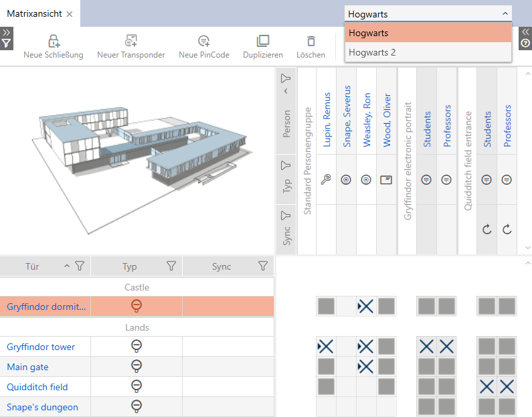
Task: Open the help question mark icon
Action: tap(525, 44)
